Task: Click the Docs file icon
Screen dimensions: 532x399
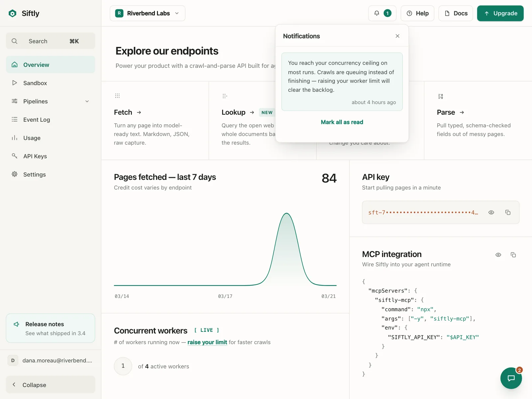Action: click(x=447, y=13)
